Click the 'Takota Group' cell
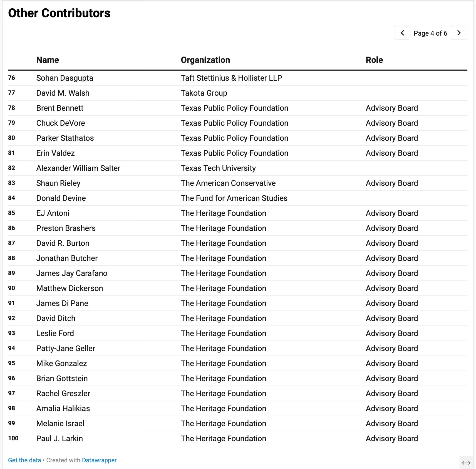This screenshot has width=476, height=469. click(204, 93)
